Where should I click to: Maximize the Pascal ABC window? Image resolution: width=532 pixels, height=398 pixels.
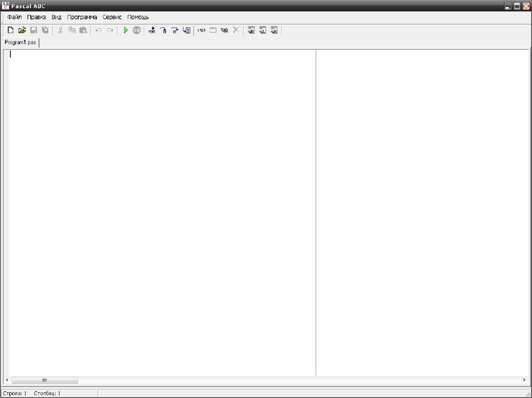click(x=517, y=6)
